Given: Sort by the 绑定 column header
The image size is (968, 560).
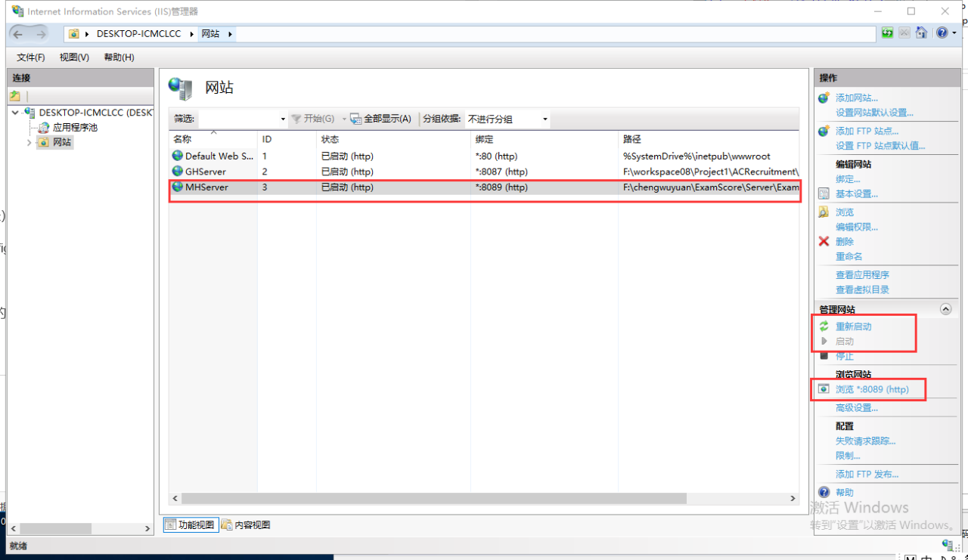Looking at the screenshot, I should (544, 140).
